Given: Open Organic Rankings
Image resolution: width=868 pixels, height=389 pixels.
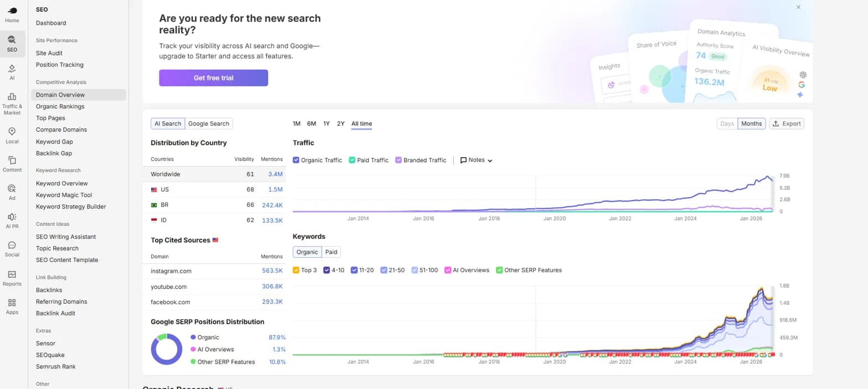Looking at the screenshot, I should point(60,106).
